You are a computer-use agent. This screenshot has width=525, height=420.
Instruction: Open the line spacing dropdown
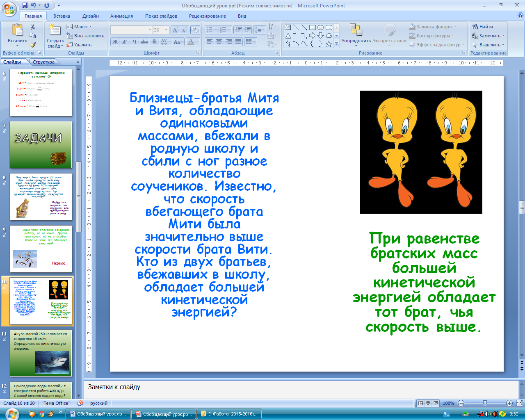point(260,30)
